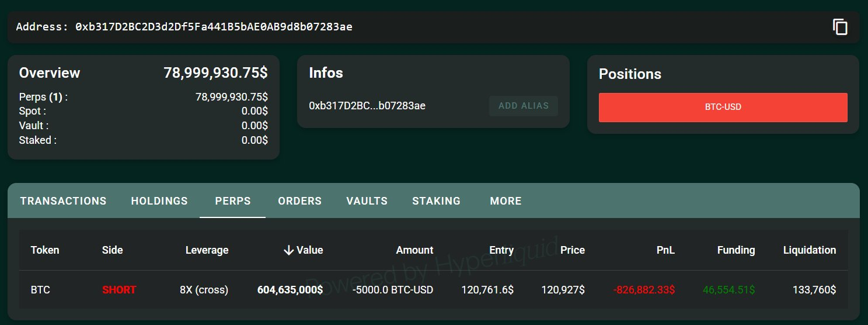Sort by the Side column header
The image size is (868, 325).
[112, 250]
